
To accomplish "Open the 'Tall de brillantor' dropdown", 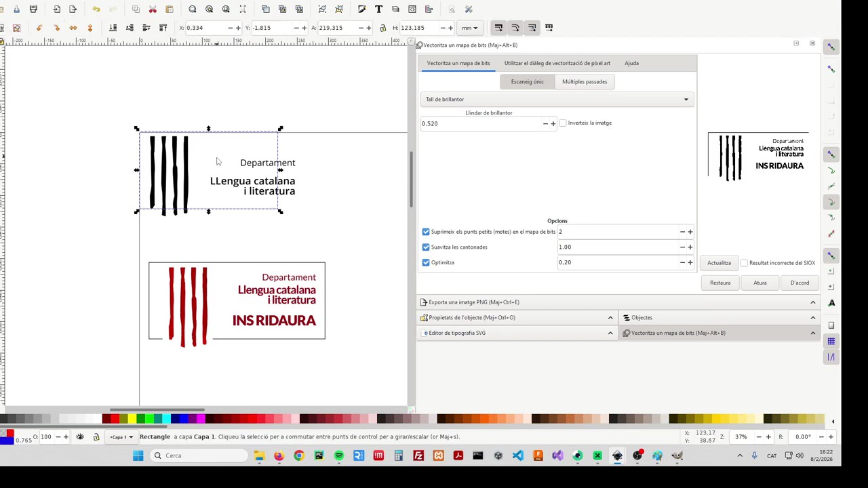I will click(x=557, y=100).
